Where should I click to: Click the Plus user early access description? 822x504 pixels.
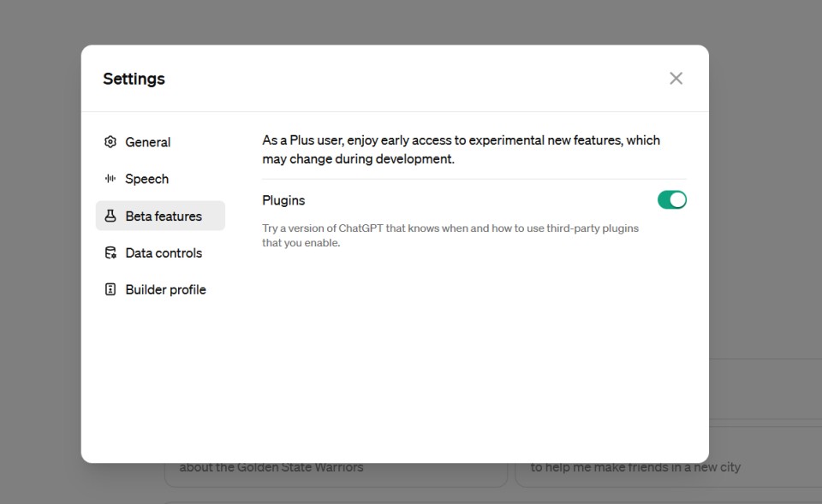(461, 149)
